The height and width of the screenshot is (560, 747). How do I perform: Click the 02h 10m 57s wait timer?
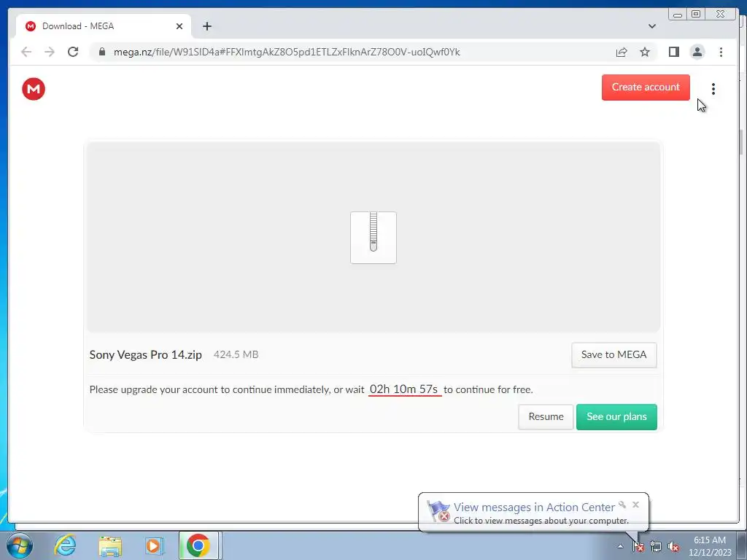click(404, 389)
